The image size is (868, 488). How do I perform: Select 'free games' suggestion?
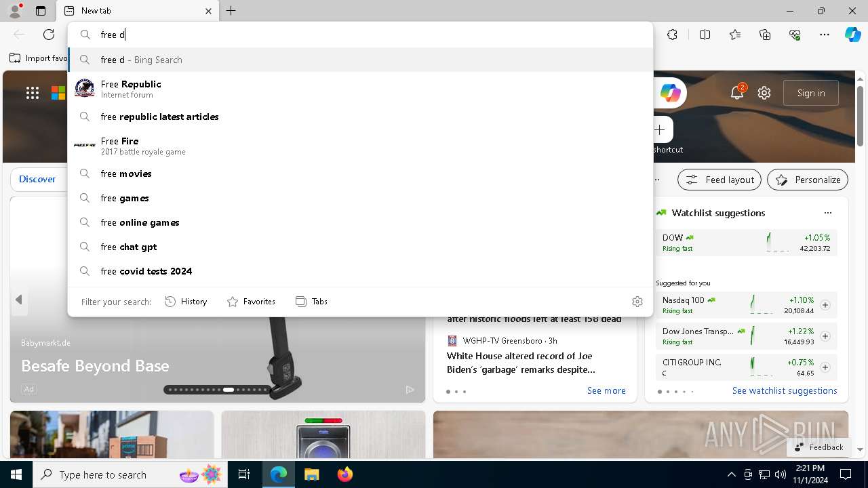pos(360,198)
